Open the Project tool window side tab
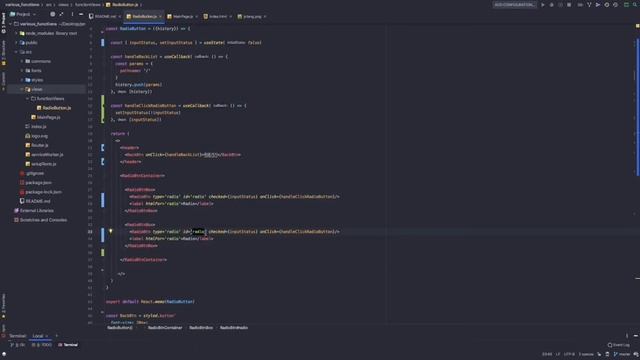 click(4, 23)
